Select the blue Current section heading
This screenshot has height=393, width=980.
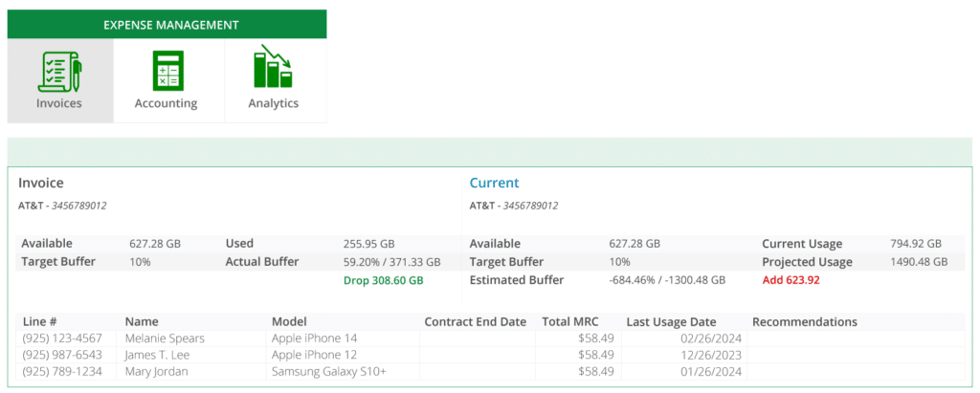[x=494, y=183]
